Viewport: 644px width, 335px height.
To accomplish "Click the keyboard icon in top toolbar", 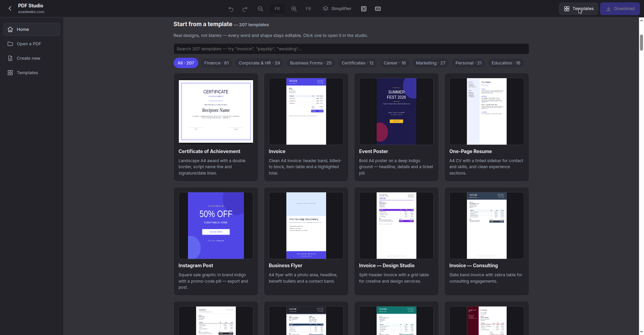I will click(378, 9).
